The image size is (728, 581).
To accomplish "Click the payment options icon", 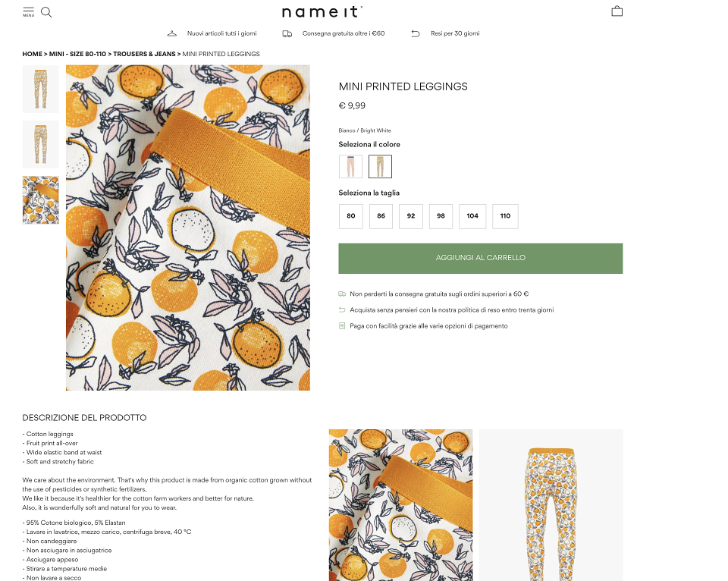I will point(342,326).
